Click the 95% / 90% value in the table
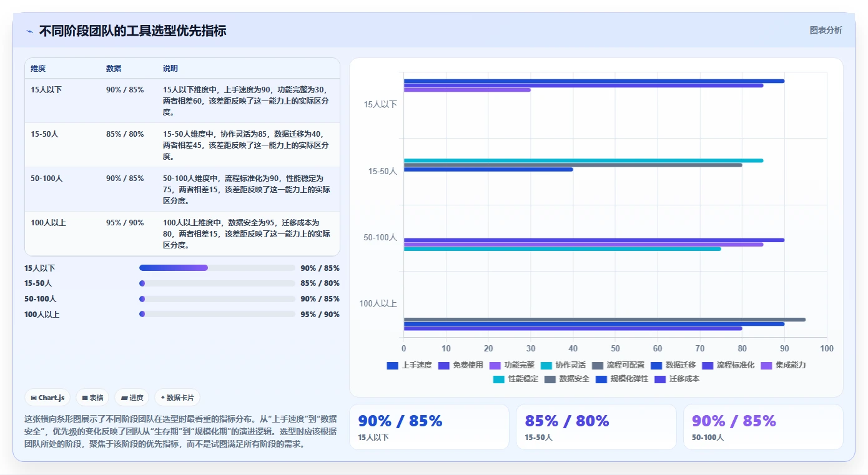Screen dimensions: 868x475 pyautogui.click(x=125, y=223)
